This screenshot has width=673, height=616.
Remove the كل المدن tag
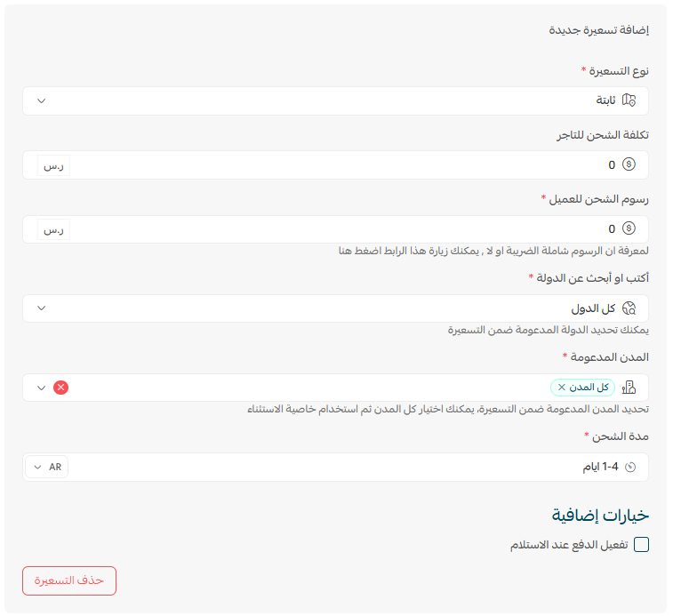point(561,388)
